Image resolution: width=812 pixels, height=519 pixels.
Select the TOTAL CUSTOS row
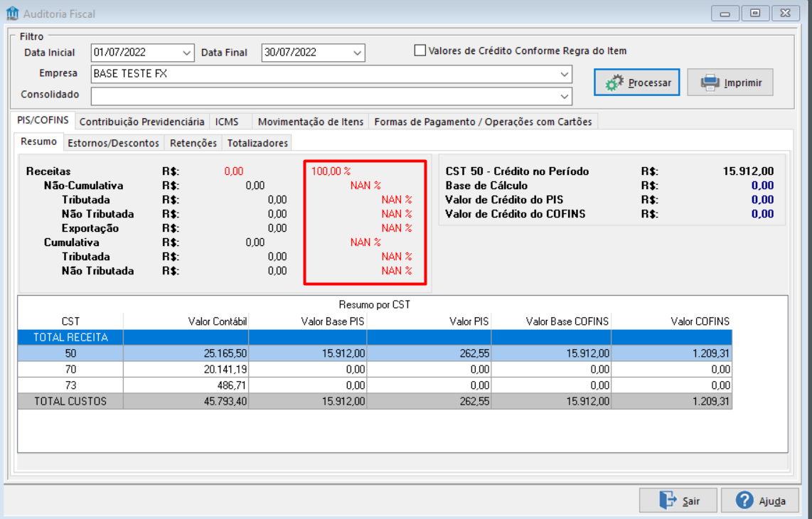coord(375,402)
